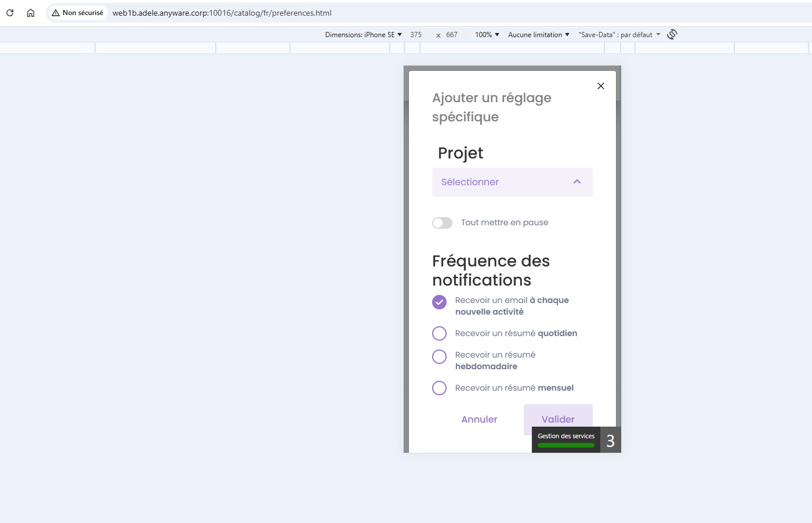Click the 'Gestion des services' green progress bar

(565, 445)
